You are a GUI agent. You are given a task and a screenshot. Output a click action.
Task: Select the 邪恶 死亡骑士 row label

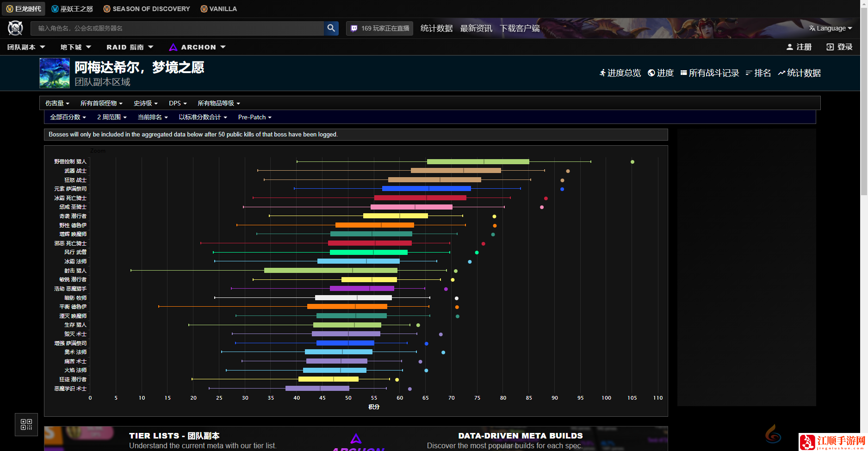pyautogui.click(x=70, y=243)
